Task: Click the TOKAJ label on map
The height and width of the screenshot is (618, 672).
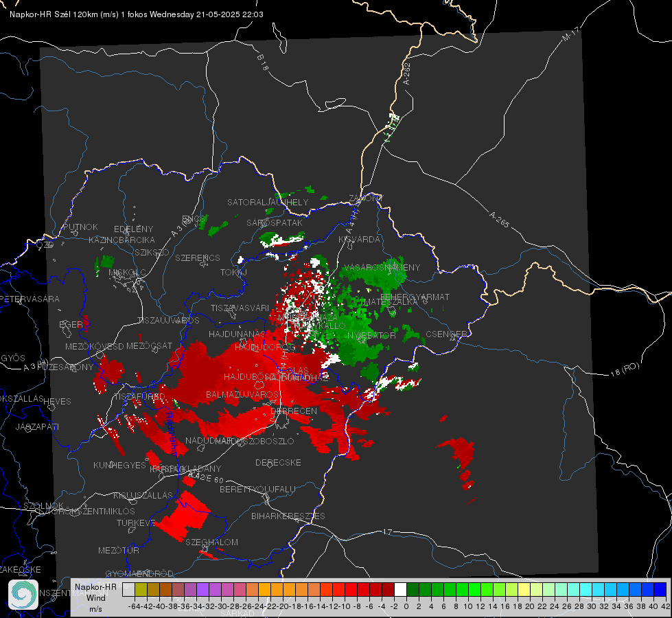Action: coord(233,273)
